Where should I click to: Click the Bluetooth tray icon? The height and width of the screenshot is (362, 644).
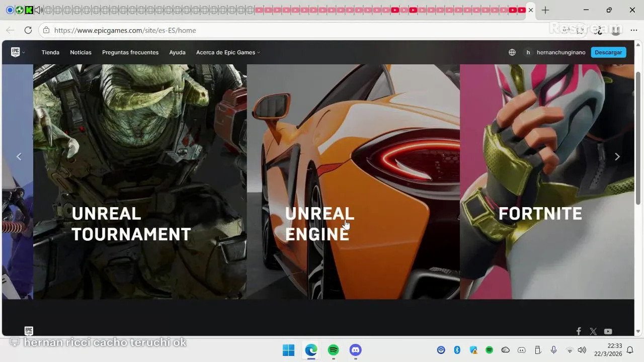tap(457, 350)
